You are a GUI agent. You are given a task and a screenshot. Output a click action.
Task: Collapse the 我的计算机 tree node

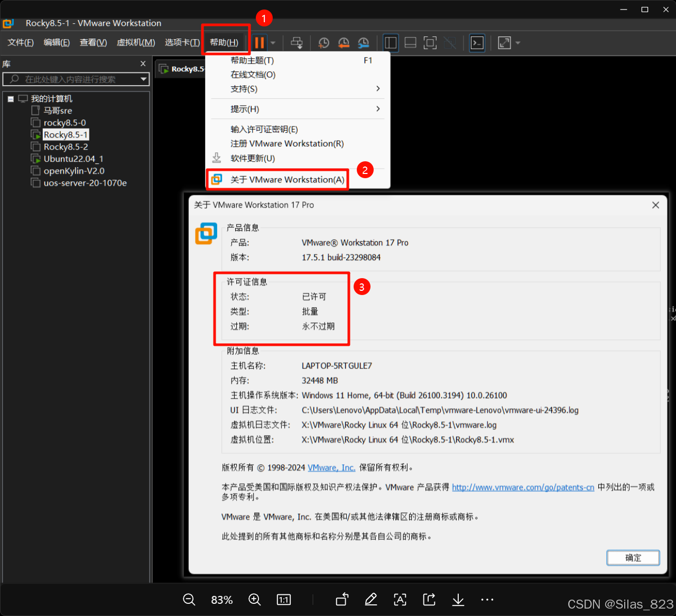[x=11, y=99]
